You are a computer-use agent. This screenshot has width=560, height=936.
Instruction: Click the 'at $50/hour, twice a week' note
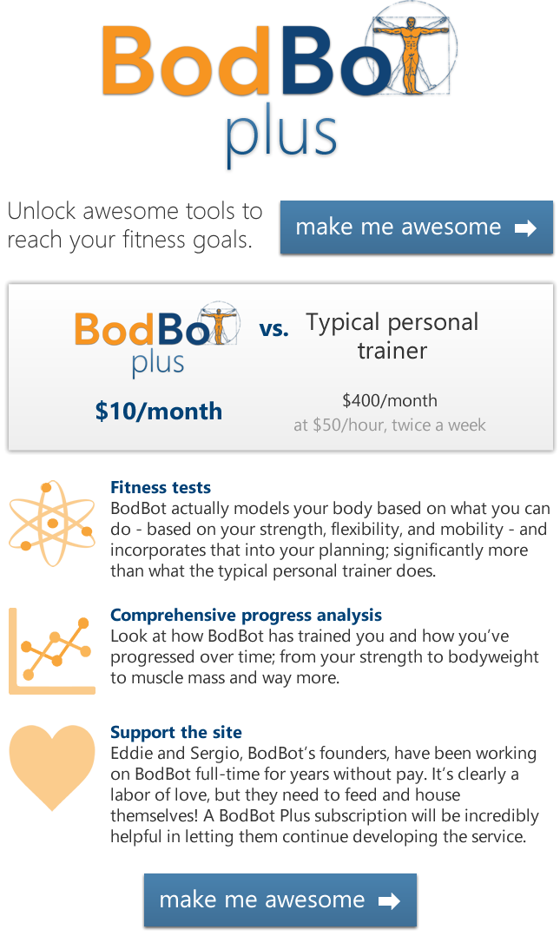(x=390, y=425)
